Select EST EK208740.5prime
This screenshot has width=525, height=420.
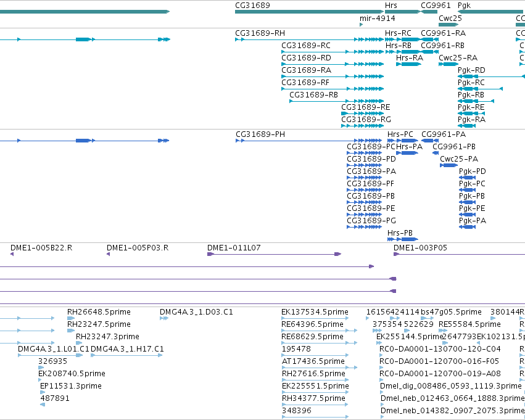[40, 380]
